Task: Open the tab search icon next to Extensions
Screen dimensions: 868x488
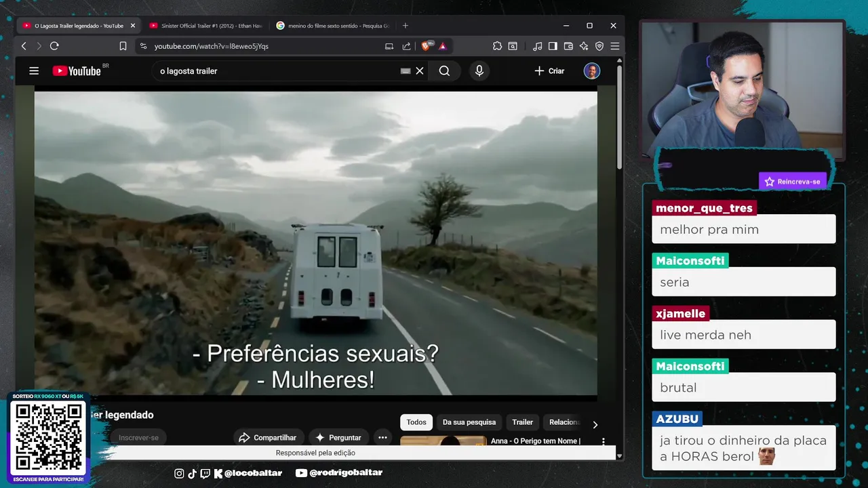Action: [513, 46]
